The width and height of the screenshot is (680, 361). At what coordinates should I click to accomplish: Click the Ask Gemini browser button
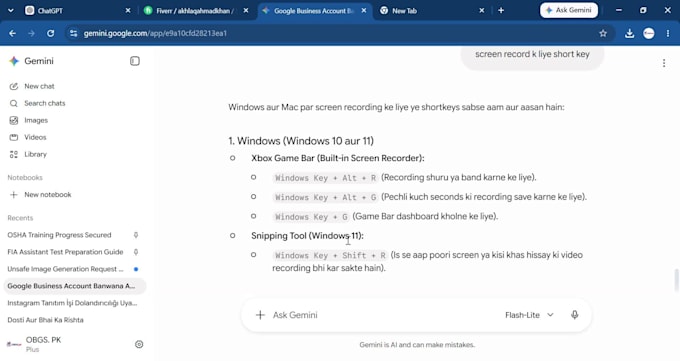tap(569, 10)
